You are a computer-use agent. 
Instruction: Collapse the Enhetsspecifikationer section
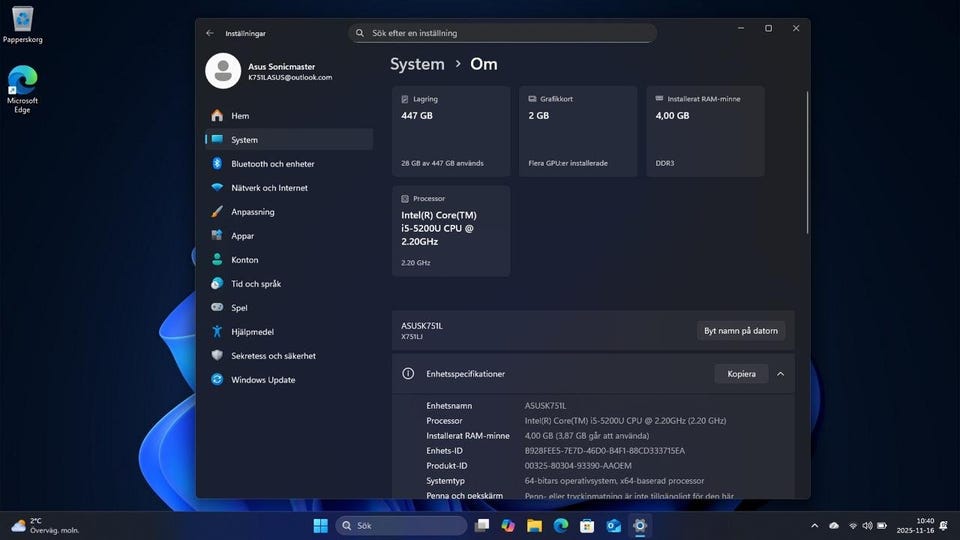(x=780, y=374)
